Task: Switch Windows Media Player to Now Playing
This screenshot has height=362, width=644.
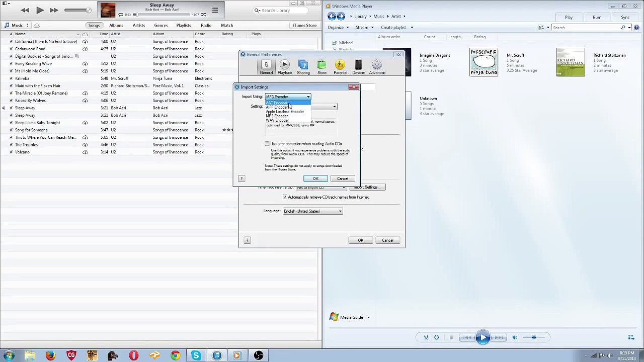Action: tap(631, 337)
